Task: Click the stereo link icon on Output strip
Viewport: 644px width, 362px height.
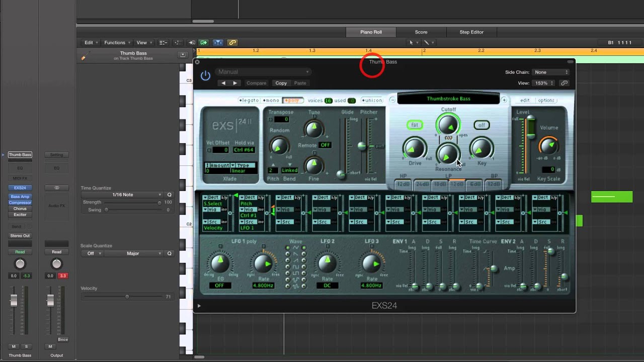Action: pyautogui.click(x=56, y=188)
